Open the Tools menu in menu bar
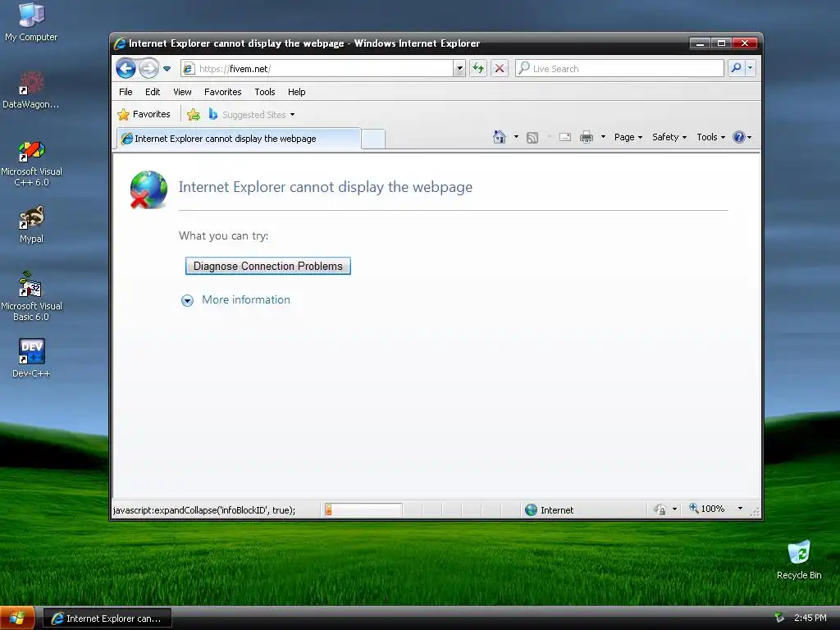 tap(265, 92)
